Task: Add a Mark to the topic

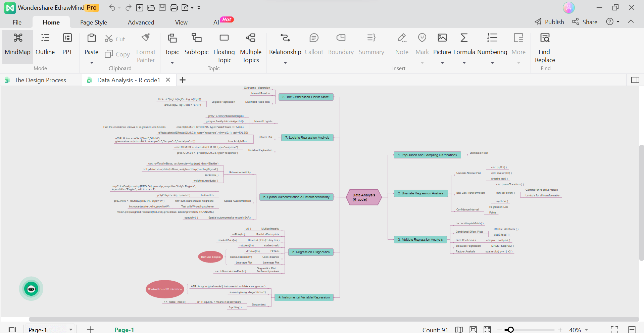Action: 422,44
